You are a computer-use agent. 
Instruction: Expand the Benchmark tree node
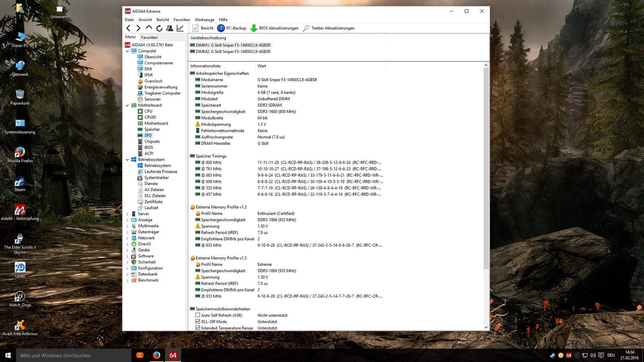(x=127, y=280)
